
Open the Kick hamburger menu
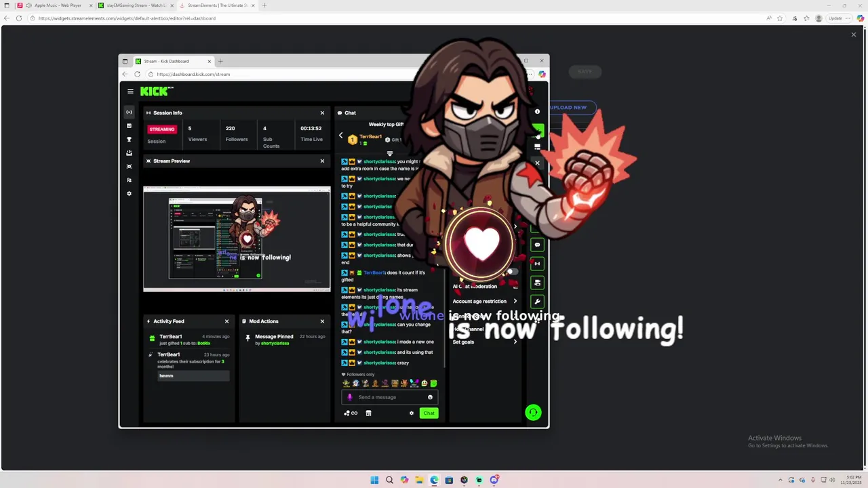[x=130, y=91]
